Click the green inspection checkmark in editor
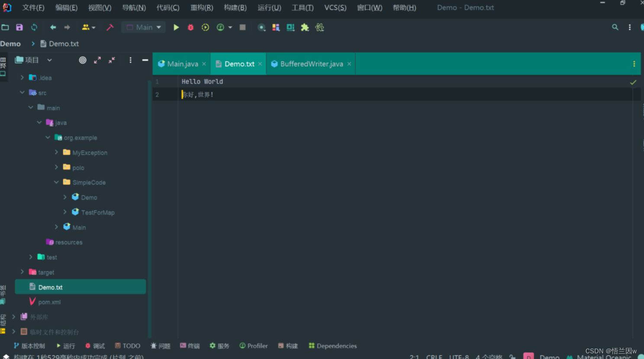 (633, 82)
